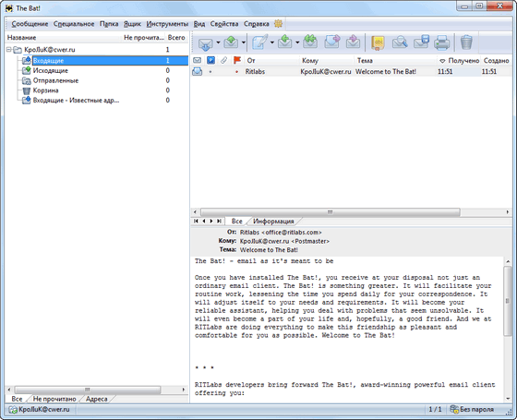Open the new message dropdown arrow

point(272,42)
